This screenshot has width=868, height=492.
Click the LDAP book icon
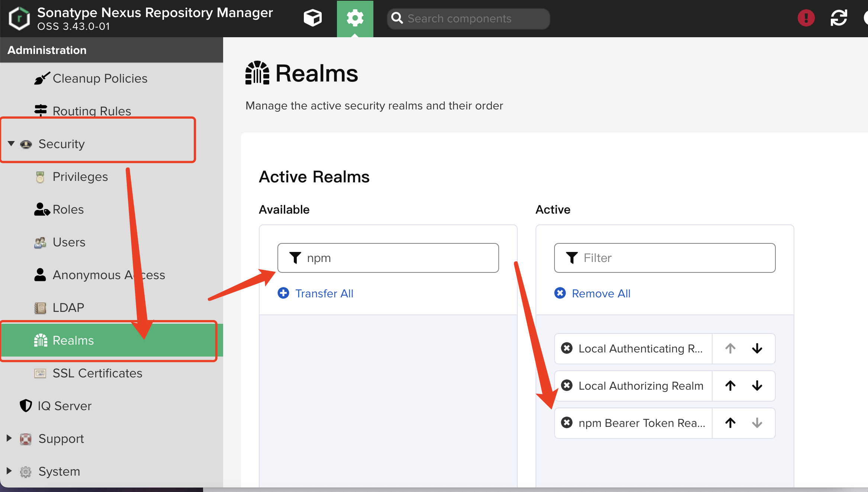click(x=40, y=308)
